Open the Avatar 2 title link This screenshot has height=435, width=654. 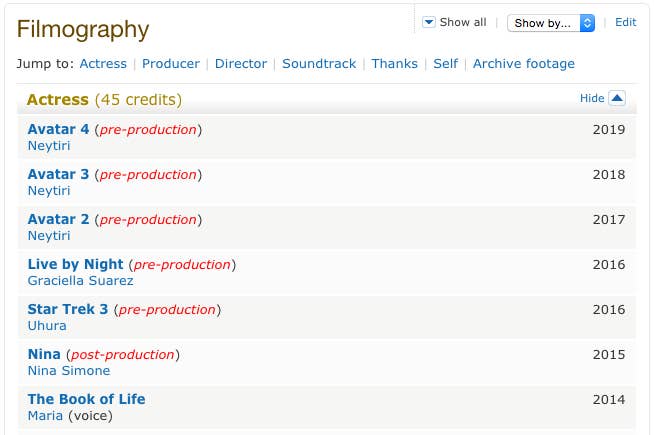(58, 219)
